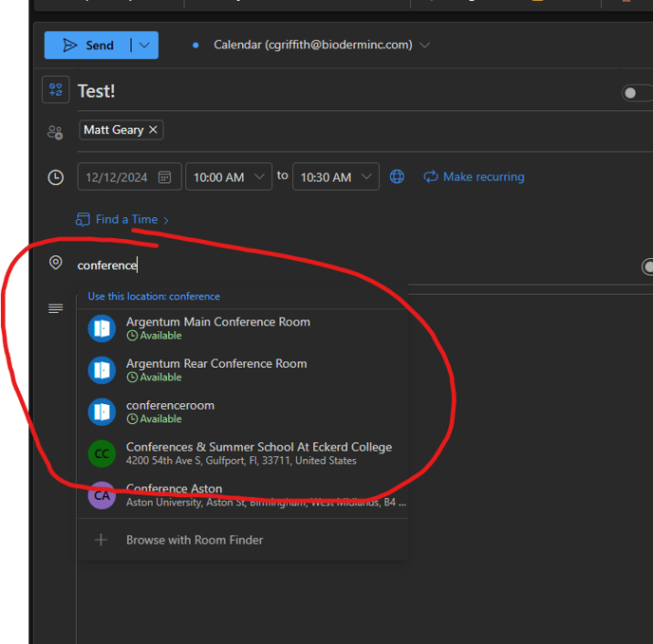Image resolution: width=653 pixels, height=644 pixels.
Task: Toggle the switch next to the title
Action: [x=637, y=93]
